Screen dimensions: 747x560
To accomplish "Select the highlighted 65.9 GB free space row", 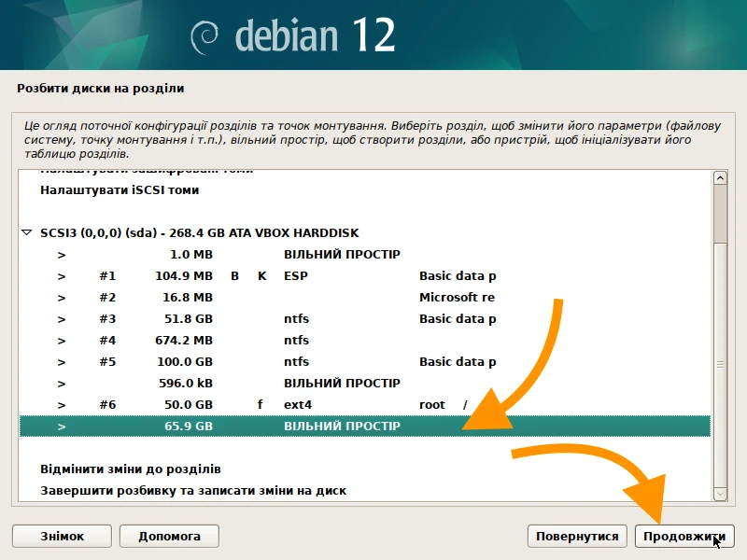I will pos(365,426).
